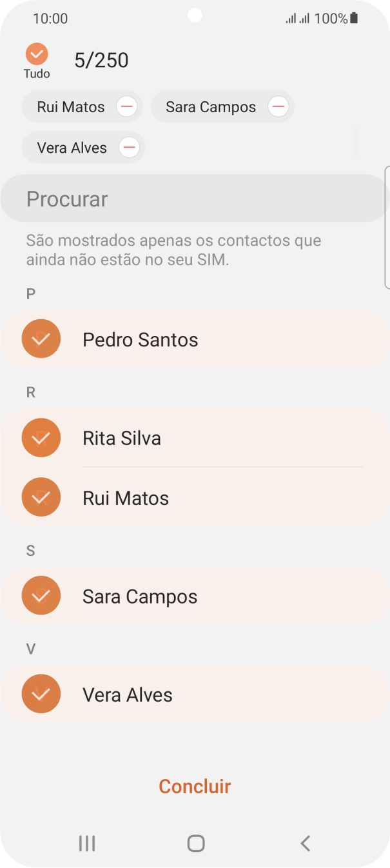Viewport: 390px width, 868px height.
Task: Deselect Sara Campos in the list
Action: [x=41, y=595]
